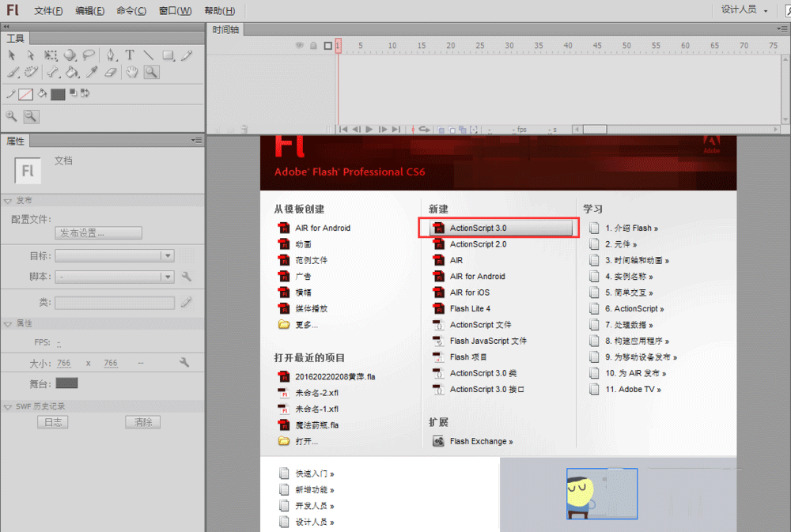Click the fill color swatch
The height and width of the screenshot is (532, 791).
pyautogui.click(x=58, y=94)
